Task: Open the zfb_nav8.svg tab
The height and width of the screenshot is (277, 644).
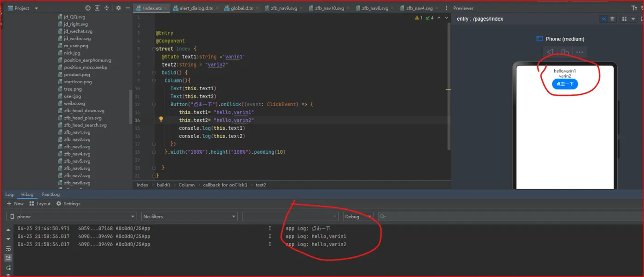Action: pyautogui.click(x=375, y=8)
